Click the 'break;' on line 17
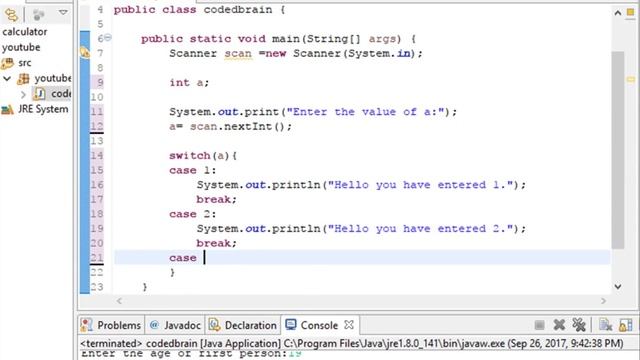The width and height of the screenshot is (640, 360). point(216,200)
